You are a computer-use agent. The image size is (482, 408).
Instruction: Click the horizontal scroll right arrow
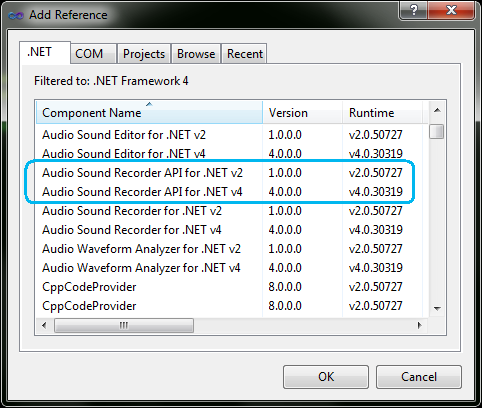pyautogui.click(x=420, y=325)
